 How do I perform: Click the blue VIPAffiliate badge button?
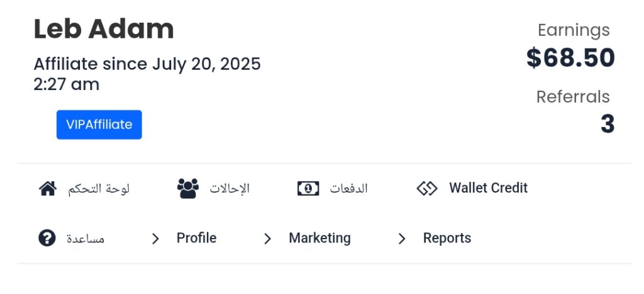[x=99, y=125]
